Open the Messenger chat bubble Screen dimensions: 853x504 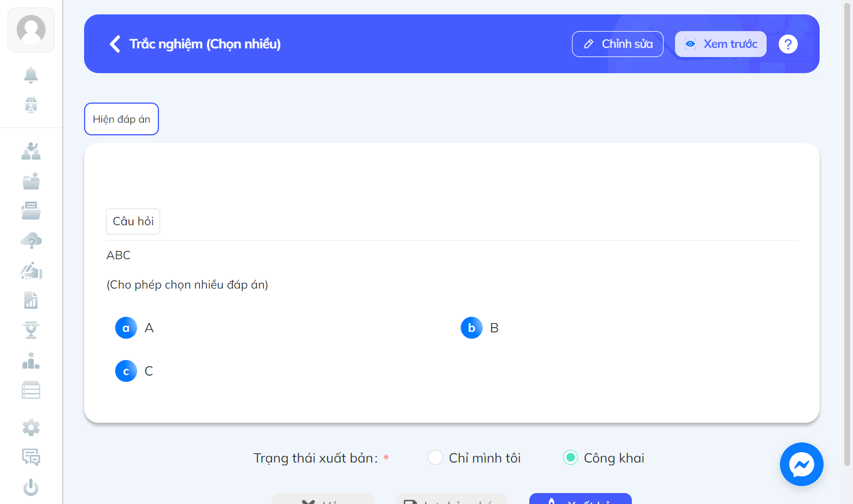pos(802,464)
